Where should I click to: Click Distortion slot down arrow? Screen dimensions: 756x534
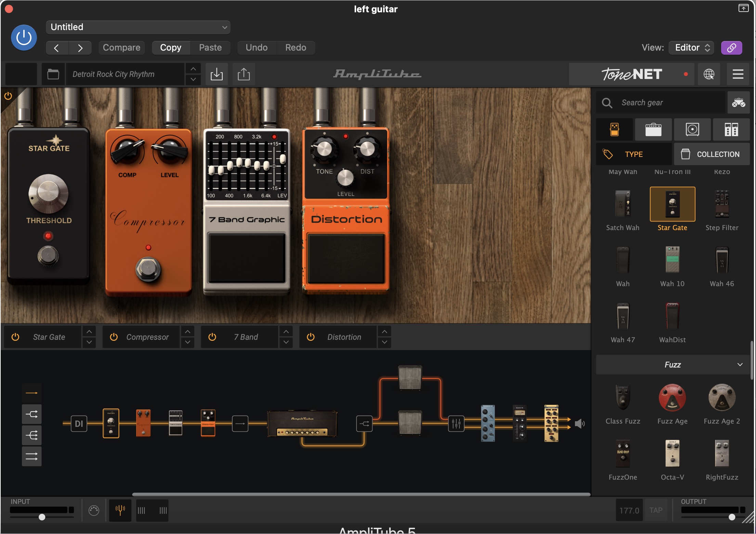(384, 342)
